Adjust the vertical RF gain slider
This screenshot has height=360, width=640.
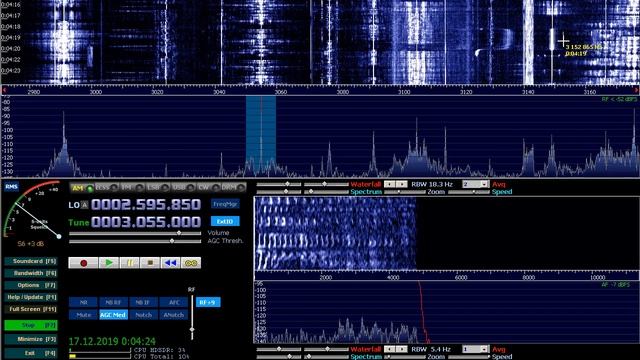coord(192,317)
